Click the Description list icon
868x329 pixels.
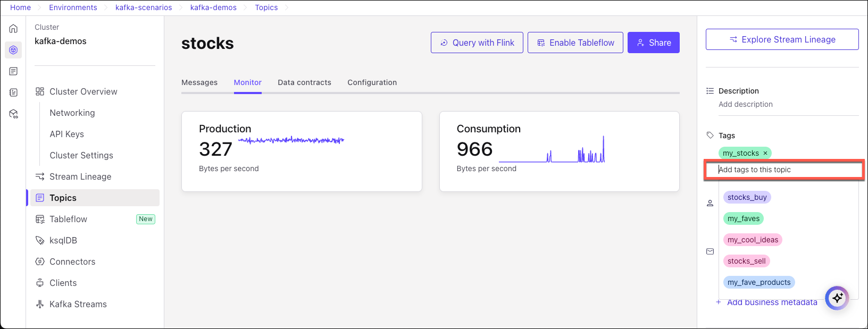(x=710, y=91)
